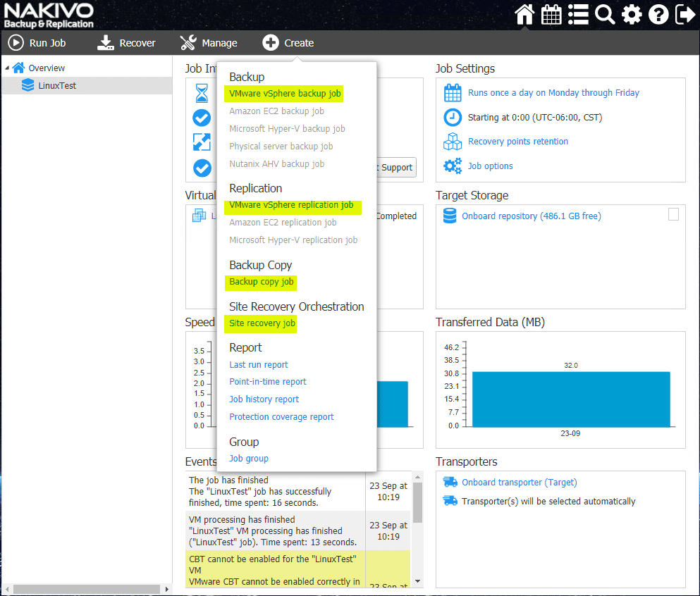The image size is (700, 596).
Task: Select Amazon EC2 backup job entry
Action: tap(276, 111)
